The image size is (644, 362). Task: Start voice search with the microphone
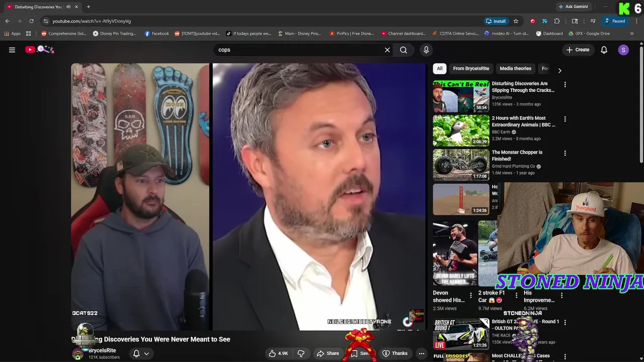(x=426, y=50)
